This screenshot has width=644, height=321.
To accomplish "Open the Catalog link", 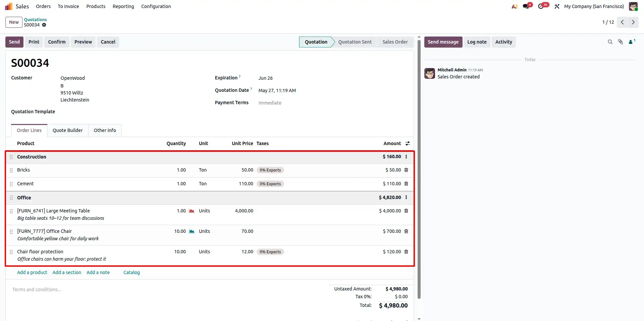I will coord(131,272).
